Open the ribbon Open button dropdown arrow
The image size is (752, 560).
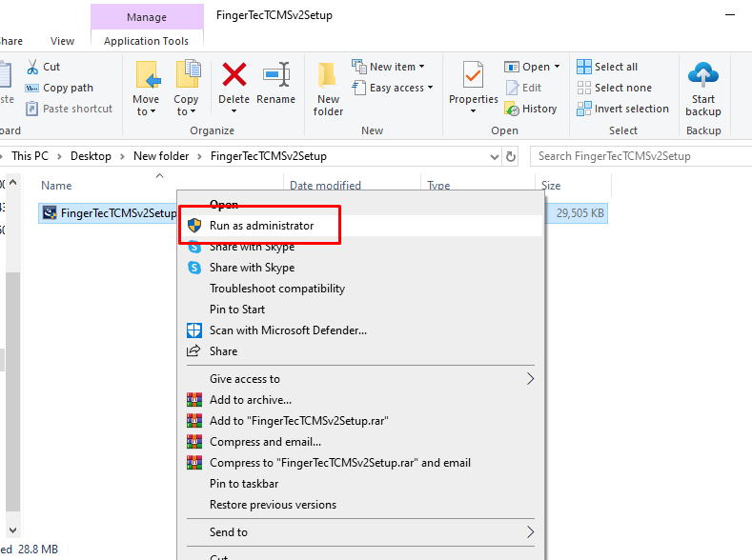557,67
